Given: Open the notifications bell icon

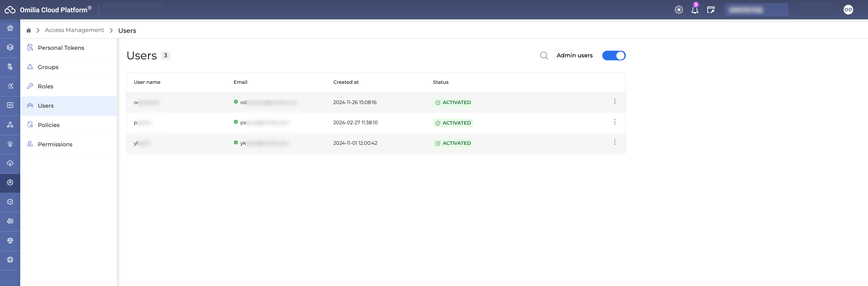Looking at the screenshot, I should (695, 10).
